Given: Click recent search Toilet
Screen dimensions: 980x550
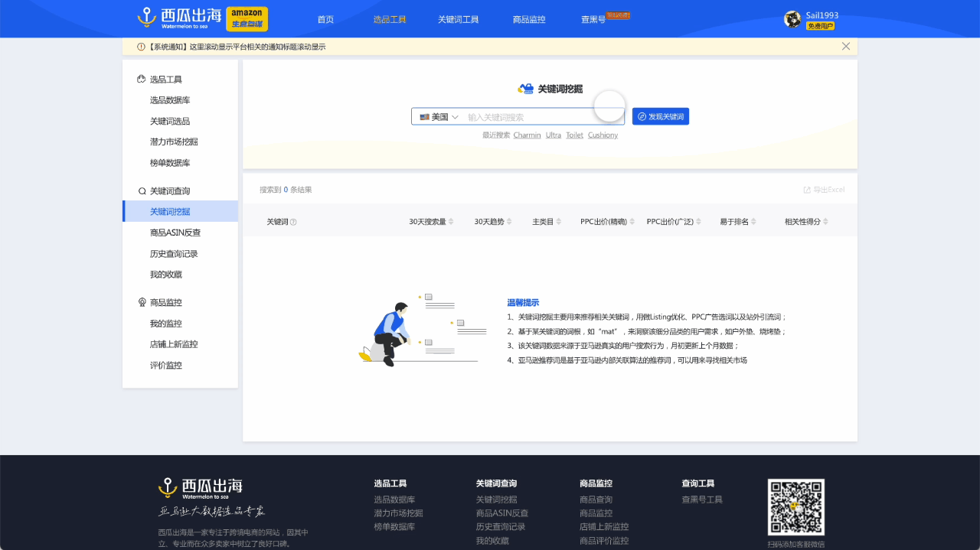Looking at the screenshot, I should (x=574, y=135).
